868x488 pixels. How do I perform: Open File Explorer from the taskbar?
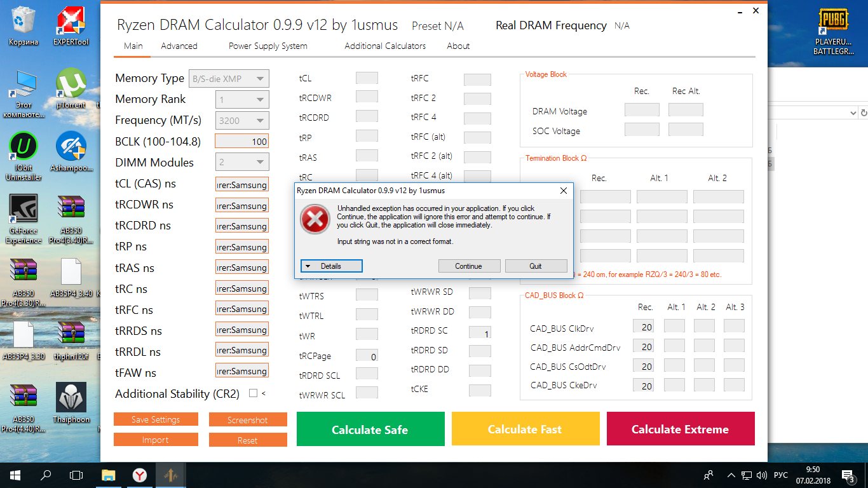(109, 474)
